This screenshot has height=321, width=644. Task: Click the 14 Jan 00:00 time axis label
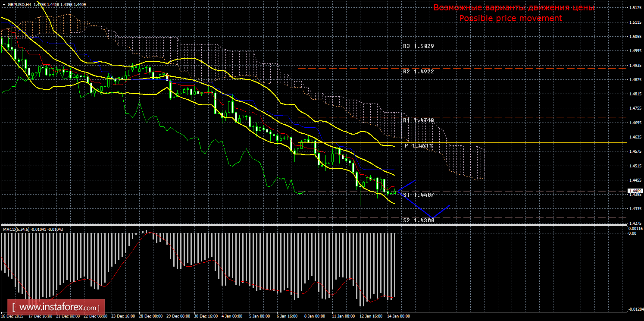(398, 316)
